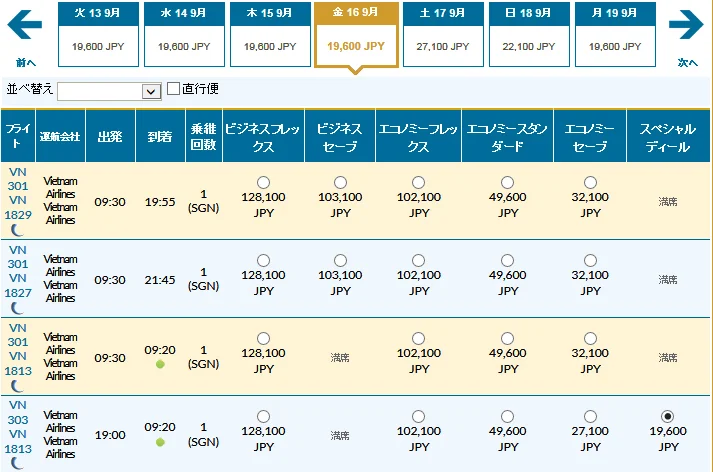
Task: Select the 金 16 9月 date tab
Action: (356, 35)
